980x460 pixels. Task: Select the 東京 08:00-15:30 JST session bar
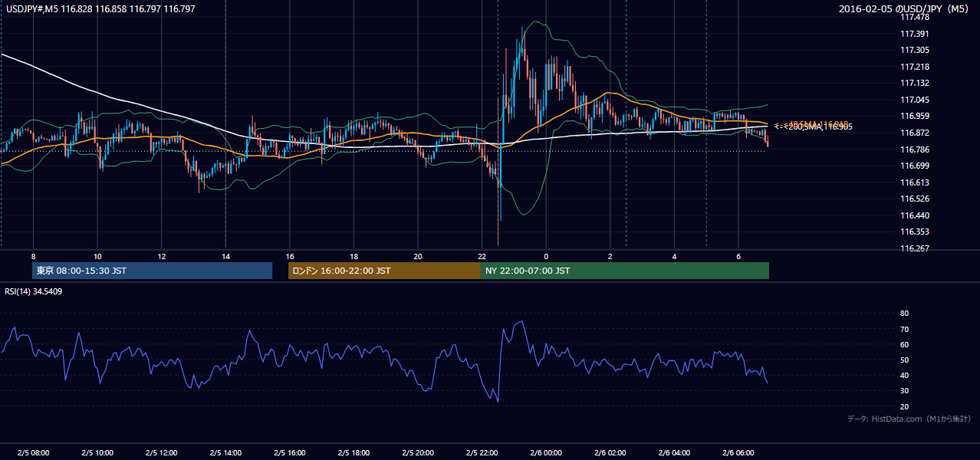point(152,271)
